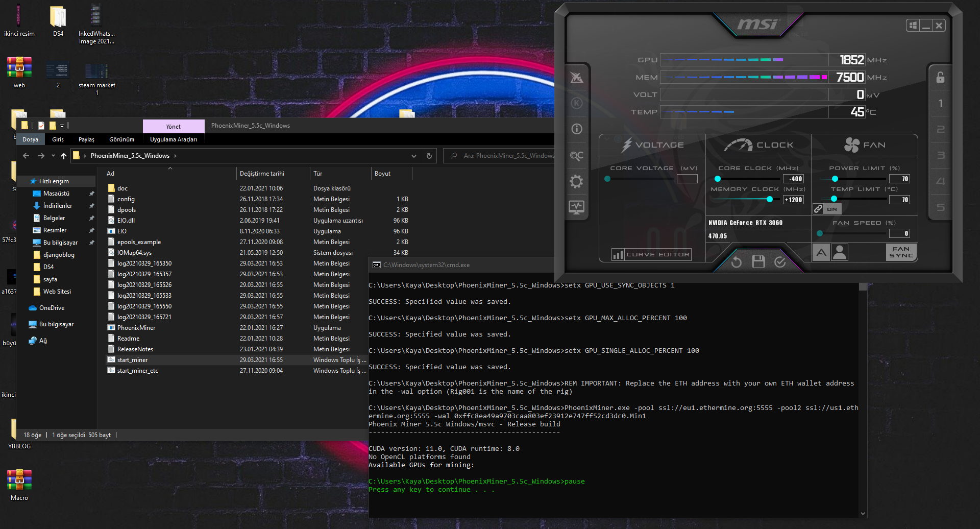Toggle Auto fan mode 'A' button

coord(821,252)
